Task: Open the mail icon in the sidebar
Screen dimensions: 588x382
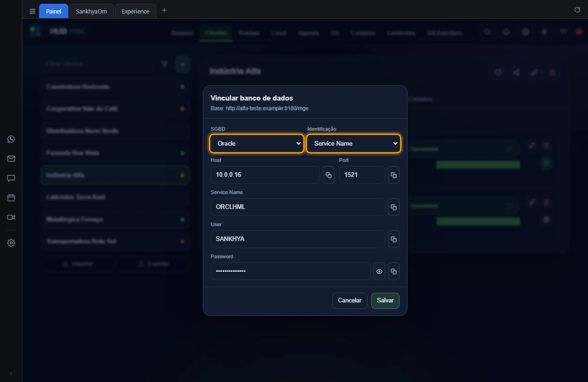Action: tap(11, 159)
